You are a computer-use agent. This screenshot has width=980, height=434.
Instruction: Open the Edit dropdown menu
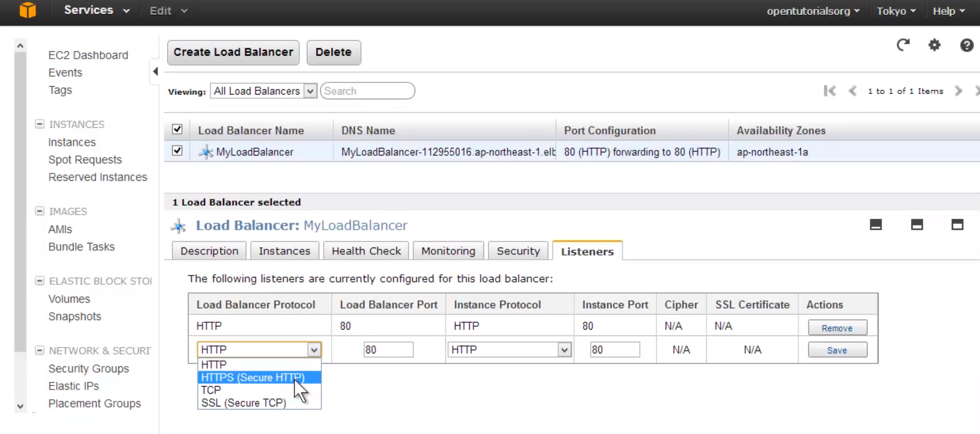click(x=168, y=11)
